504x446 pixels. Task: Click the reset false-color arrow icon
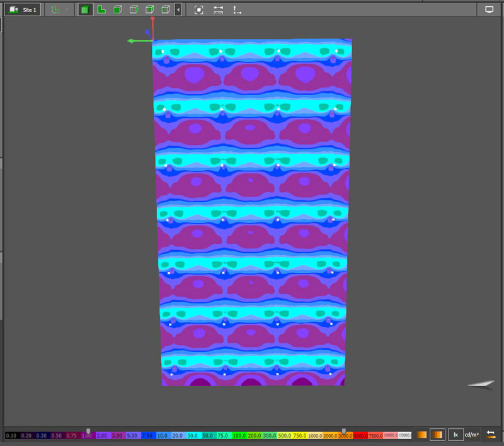point(491,435)
